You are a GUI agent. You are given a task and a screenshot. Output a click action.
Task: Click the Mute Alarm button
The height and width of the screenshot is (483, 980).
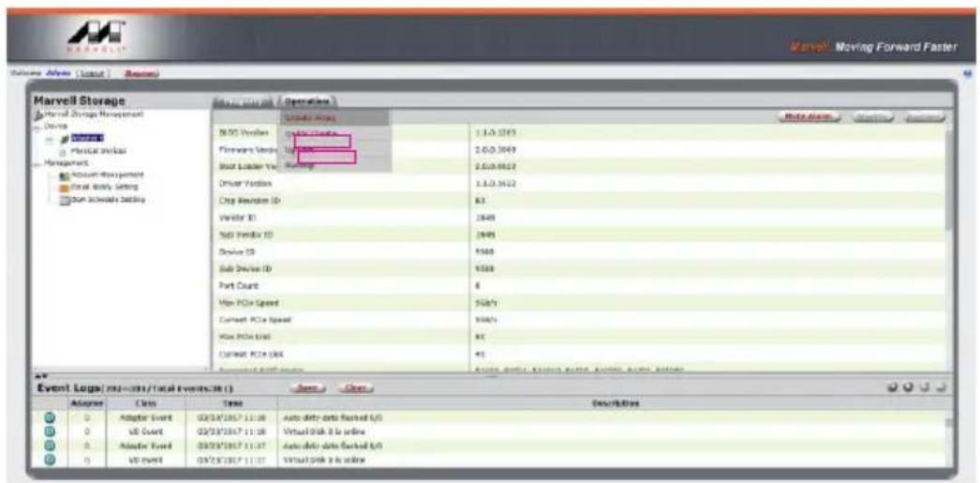pos(810,117)
